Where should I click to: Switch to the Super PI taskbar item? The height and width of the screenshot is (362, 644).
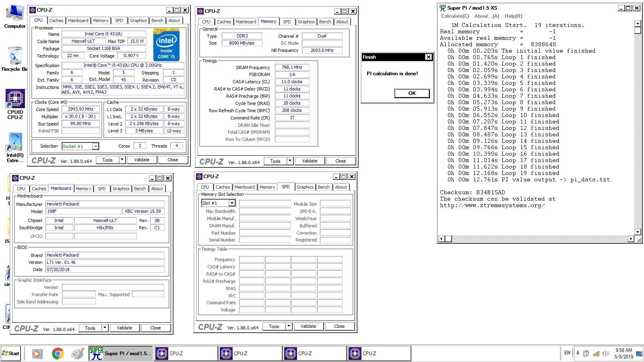[x=121, y=354]
